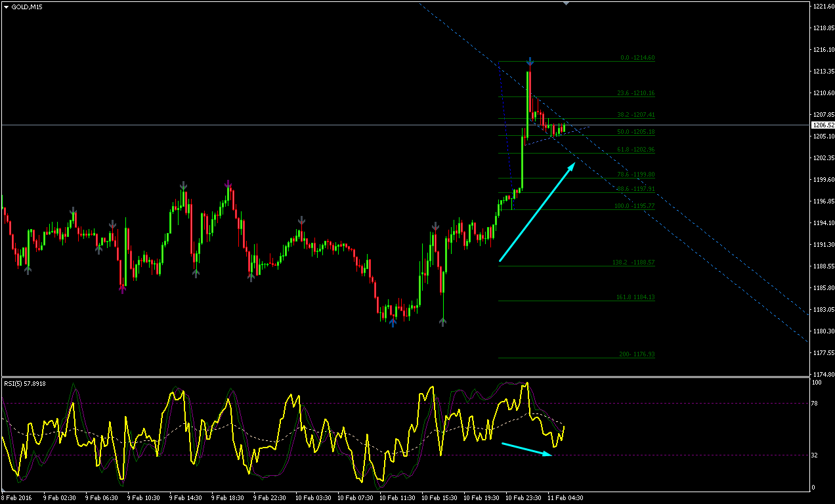This screenshot has width=835, height=504.
Task: Select Fibonacci level 61.8 -1202.96
Action: click(x=635, y=150)
